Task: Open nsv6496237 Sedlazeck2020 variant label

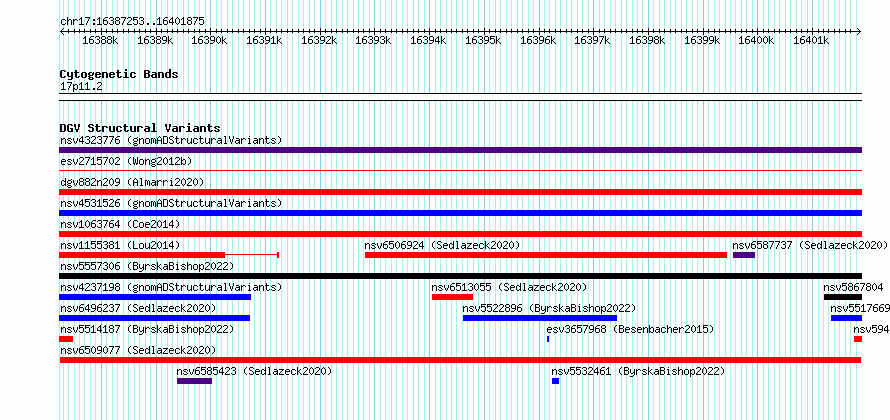Action: coord(138,308)
